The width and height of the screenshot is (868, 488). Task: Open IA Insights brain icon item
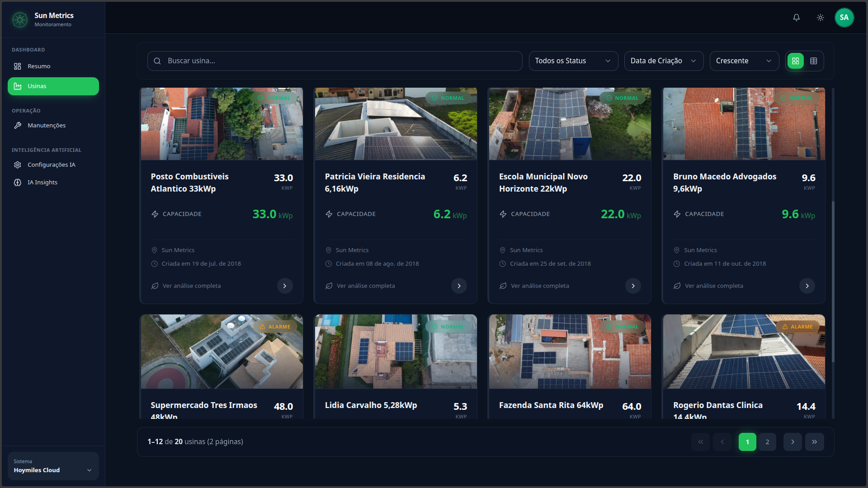42,183
